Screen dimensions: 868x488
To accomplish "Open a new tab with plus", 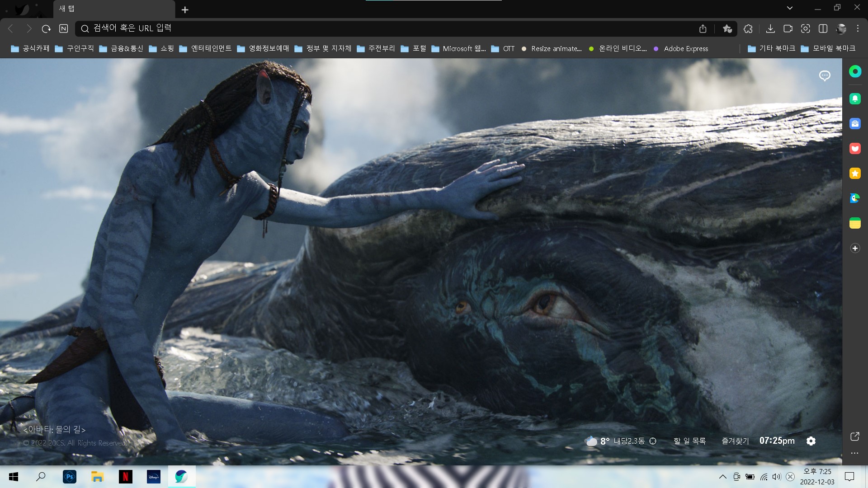I will tap(185, 9).
